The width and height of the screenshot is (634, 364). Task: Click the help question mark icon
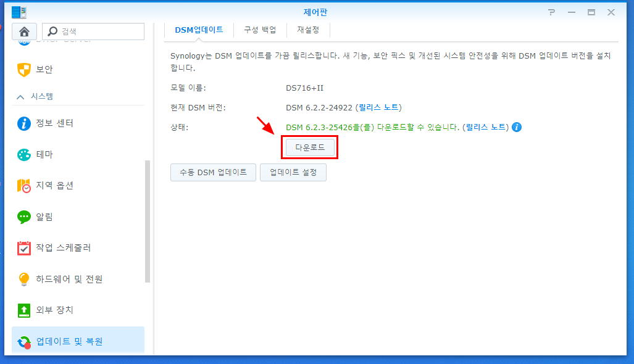551,12
